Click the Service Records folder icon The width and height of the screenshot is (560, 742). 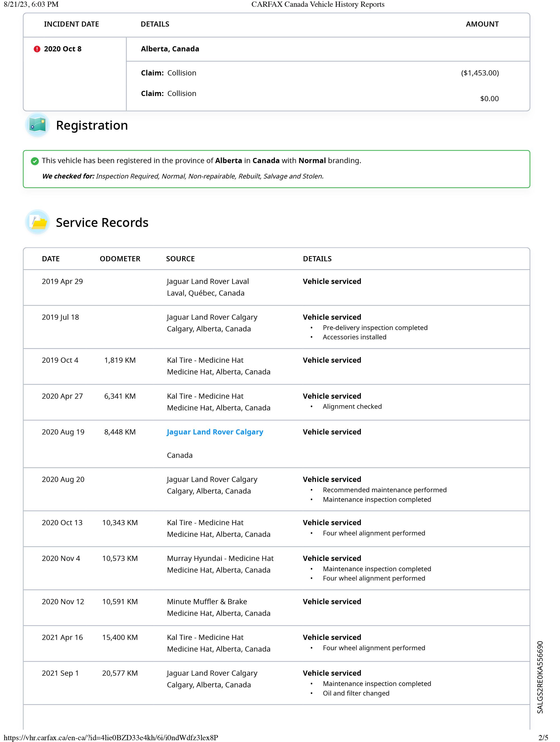pos(37,222)
